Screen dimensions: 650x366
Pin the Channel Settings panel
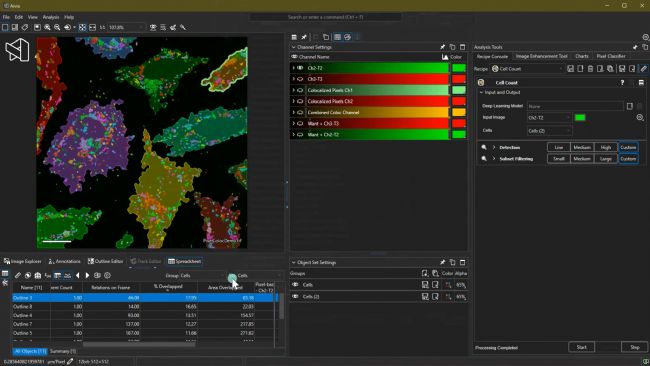(442, 47)
